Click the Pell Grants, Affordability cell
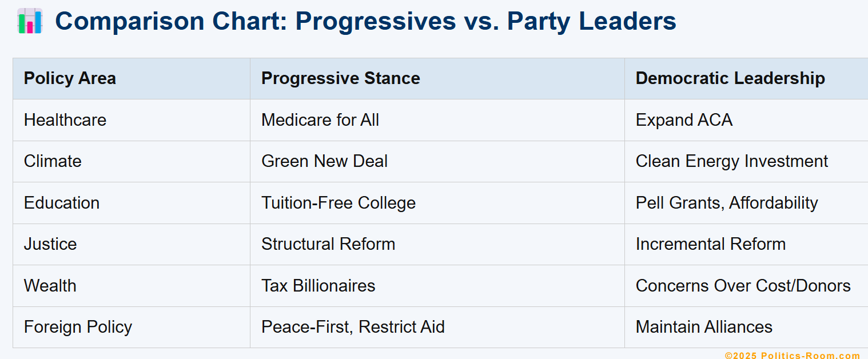The width and height of the screenshot is (868, 359). pyautogui.click(x=746, y=203)
